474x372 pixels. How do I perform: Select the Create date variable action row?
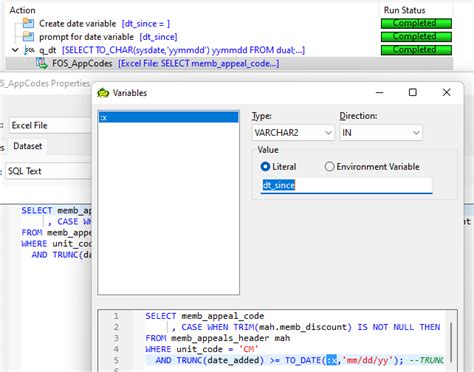tap(104, 24)
